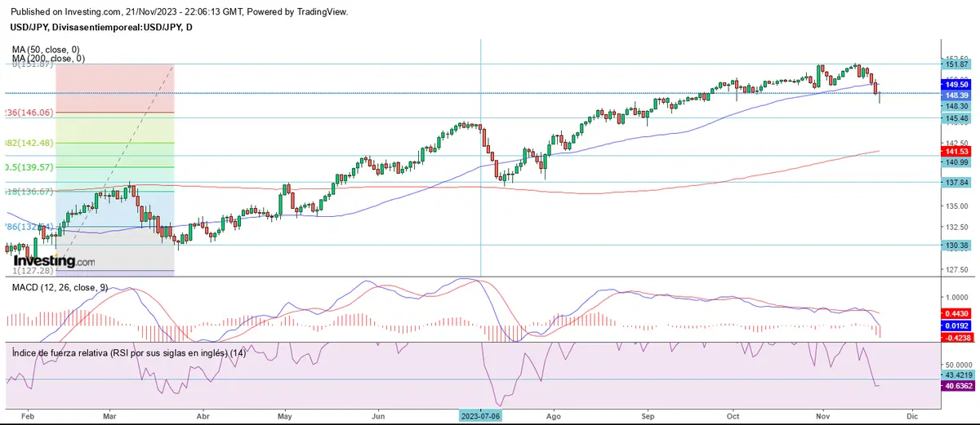Click the 0.5 (139.57) Fibonacci level label
Image resolution: width=980 pixels, height=425 pixels.
tap(30, 167)
